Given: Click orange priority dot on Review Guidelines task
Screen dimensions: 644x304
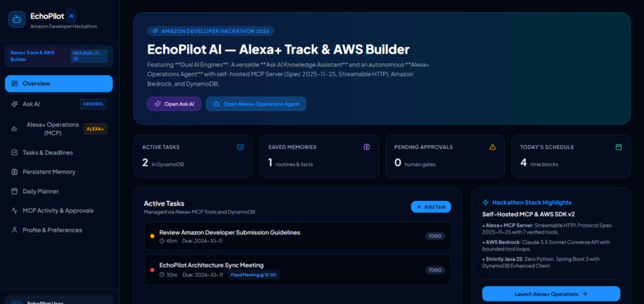Looking at the screenshot, I should click(x=153, y=236).
